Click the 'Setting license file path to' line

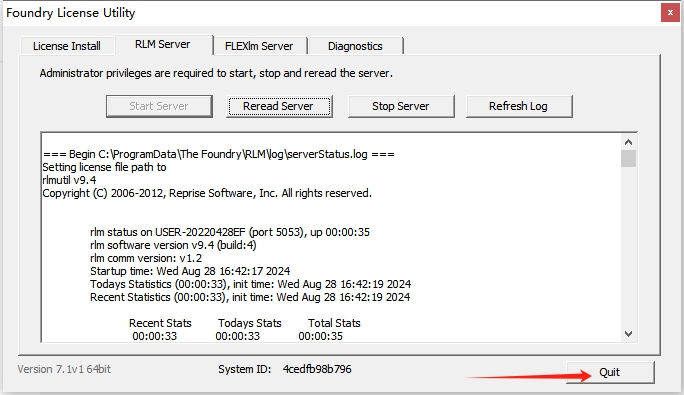coord(104,167)
